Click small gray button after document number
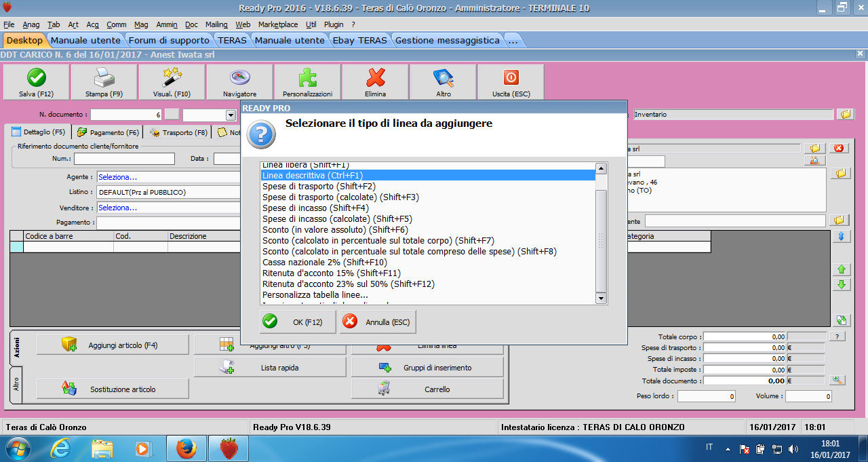 pos(172,115)
